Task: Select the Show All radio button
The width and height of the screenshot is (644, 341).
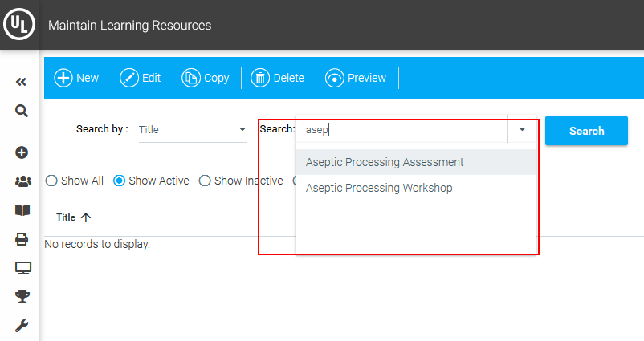Action: tap(51, 181)
